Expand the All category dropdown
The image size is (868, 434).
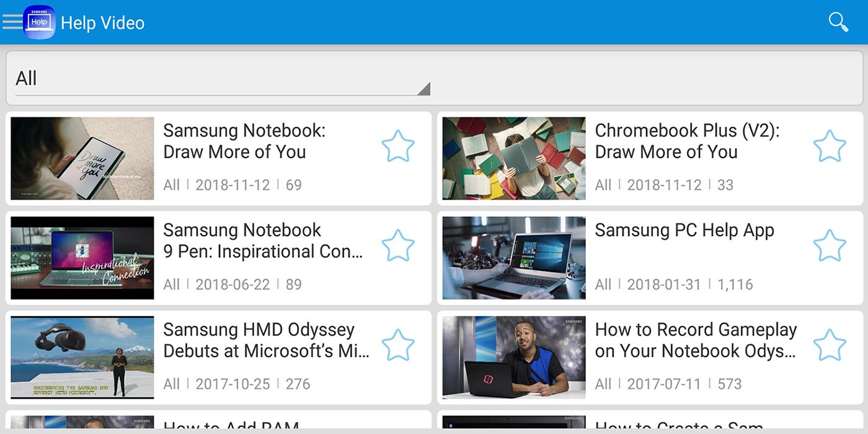[223, 79]
